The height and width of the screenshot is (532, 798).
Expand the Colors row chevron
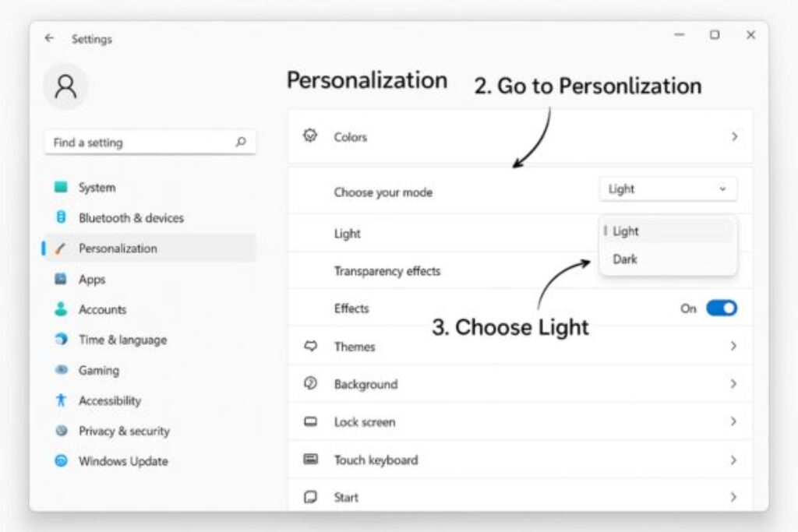tap(734, 136)
